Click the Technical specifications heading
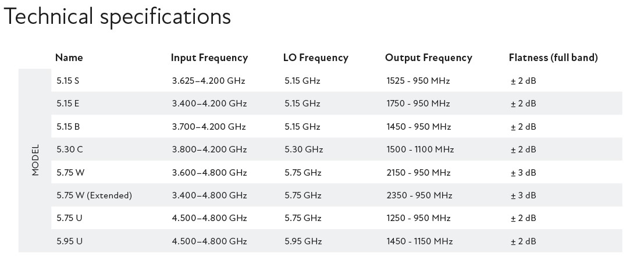 [x=117, y=16]
